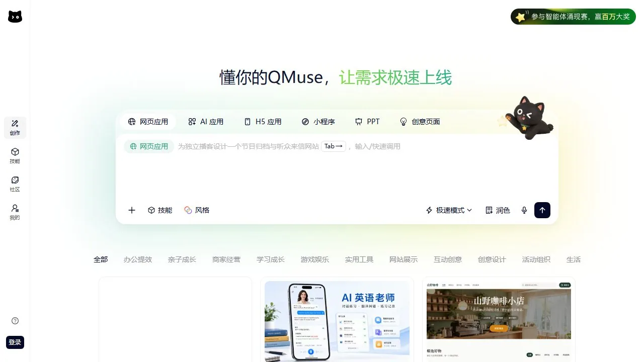Click the microphone voice input icon

[x=524, y=210]
